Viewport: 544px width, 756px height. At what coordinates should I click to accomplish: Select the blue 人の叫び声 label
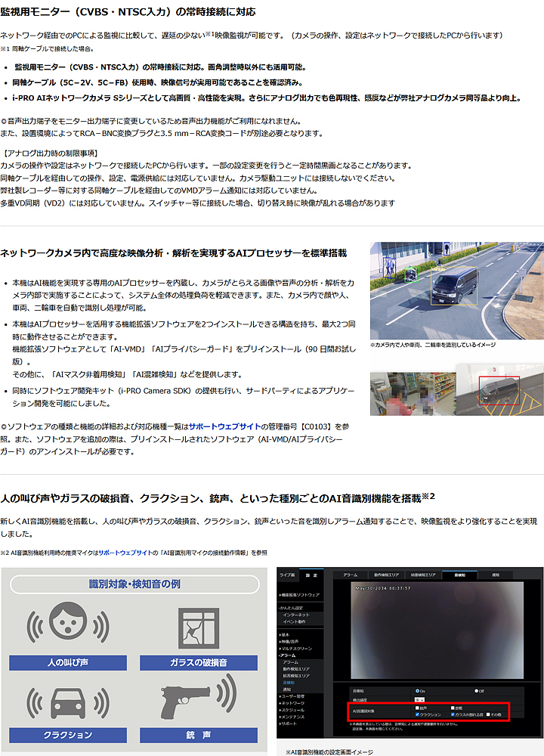coord(68,662)
